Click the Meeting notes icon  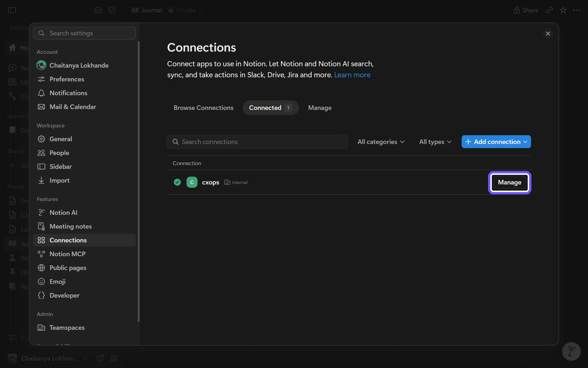pyautogui.click(x=41, y=226)
